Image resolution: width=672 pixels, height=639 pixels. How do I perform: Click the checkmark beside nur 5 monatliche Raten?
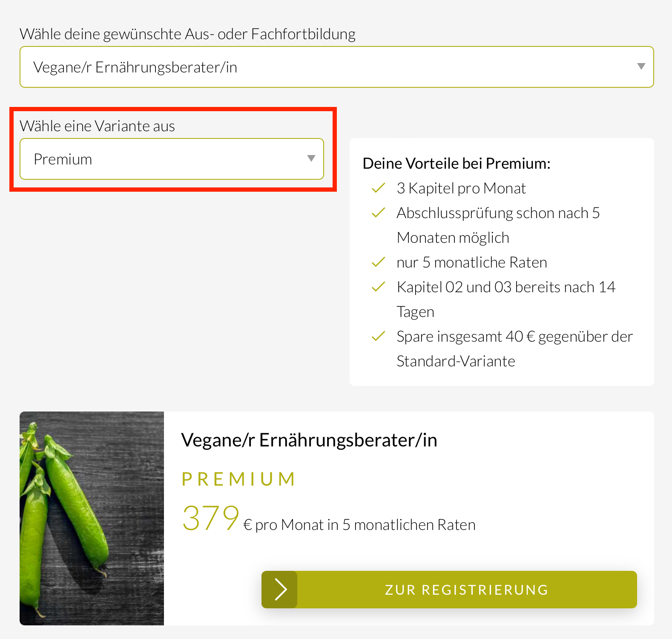378,262
